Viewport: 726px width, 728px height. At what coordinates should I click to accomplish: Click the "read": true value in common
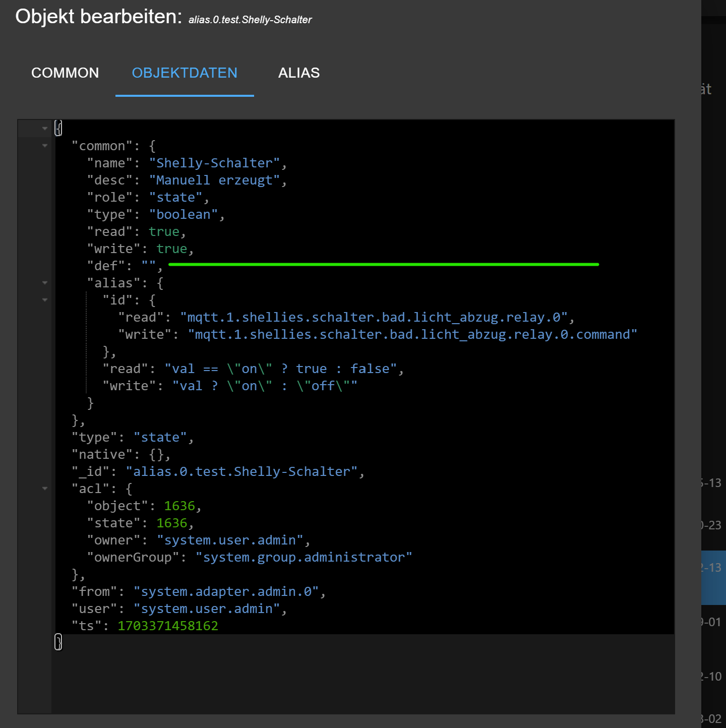[164, 232]
